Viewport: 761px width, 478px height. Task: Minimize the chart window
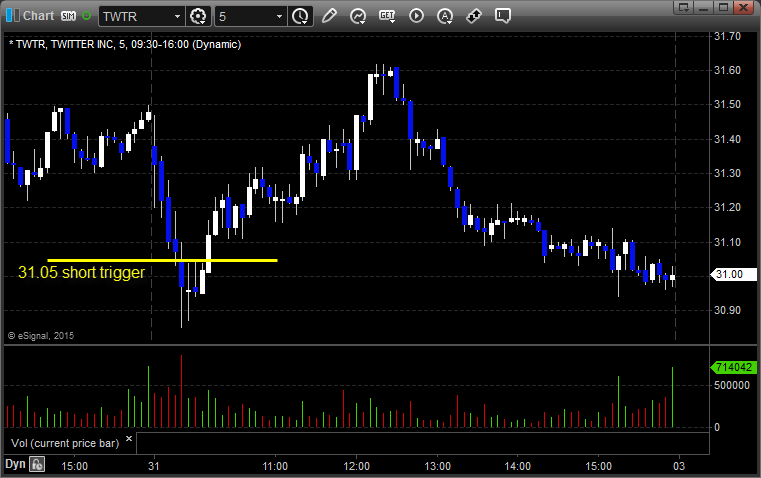coord(704,7)
